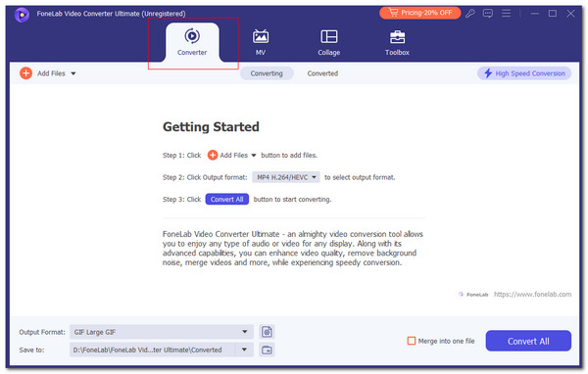Open the Collage tab

click(329, 42)
